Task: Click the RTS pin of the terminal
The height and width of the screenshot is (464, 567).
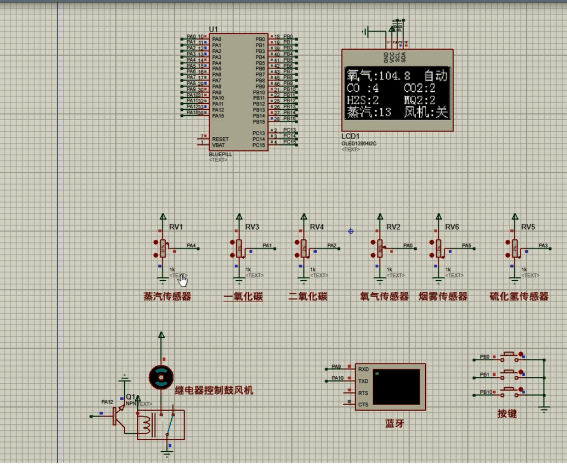Action: click(363, 393)
